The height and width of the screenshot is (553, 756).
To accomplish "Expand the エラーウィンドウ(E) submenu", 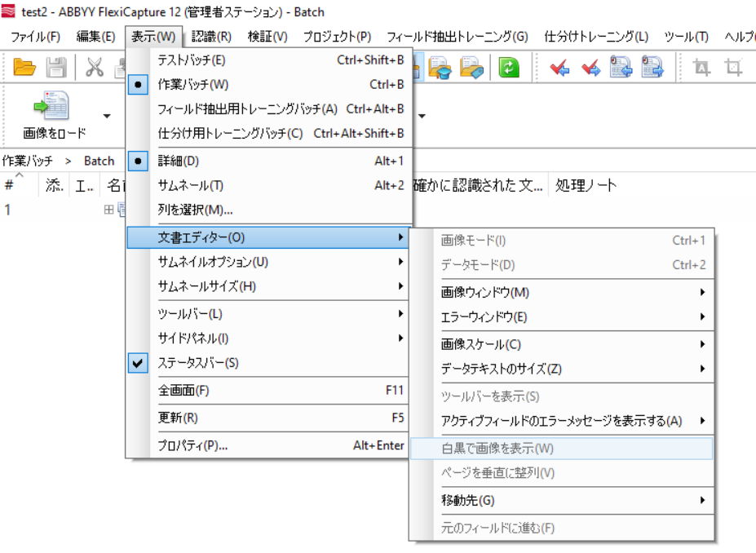I will coord(562,316).
